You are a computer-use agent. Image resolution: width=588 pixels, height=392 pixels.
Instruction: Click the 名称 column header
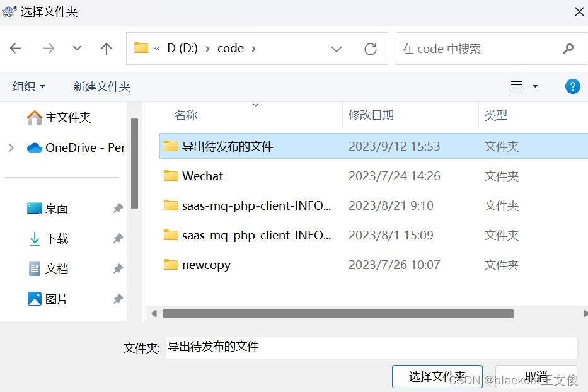pos(185,115)
